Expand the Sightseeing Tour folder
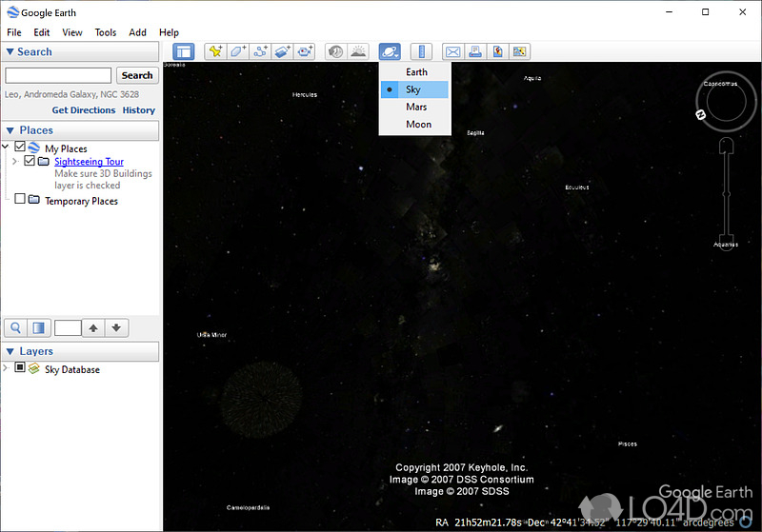 point(14,162)
